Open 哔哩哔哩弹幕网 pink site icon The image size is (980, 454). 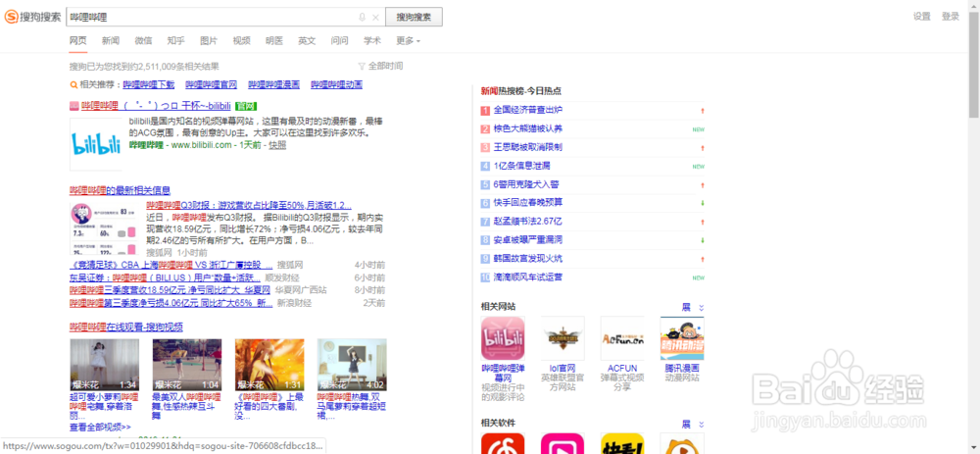[x=503, y=338]
